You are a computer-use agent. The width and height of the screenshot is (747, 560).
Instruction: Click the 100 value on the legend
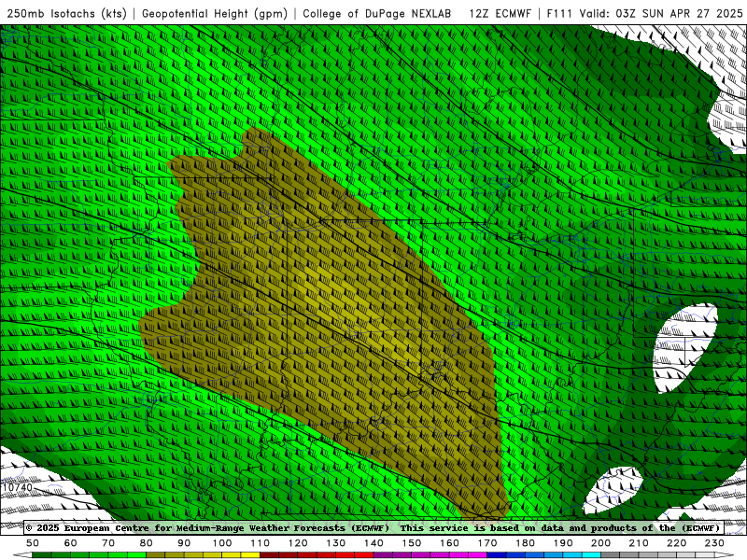pos(222,543)
